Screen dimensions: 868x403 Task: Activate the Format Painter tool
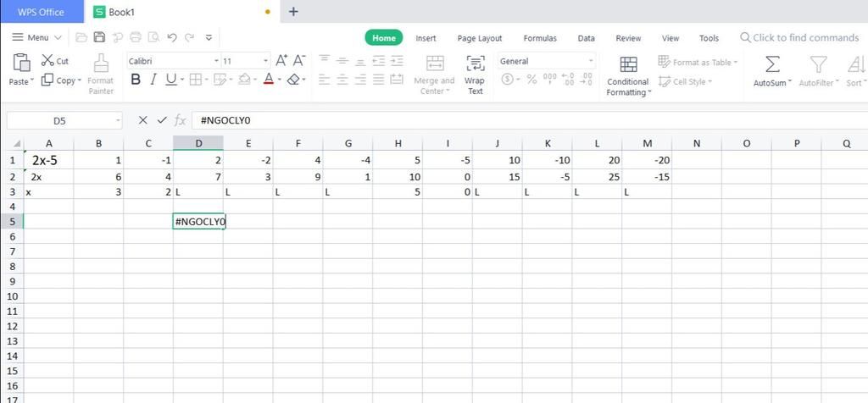pos(101,74)
